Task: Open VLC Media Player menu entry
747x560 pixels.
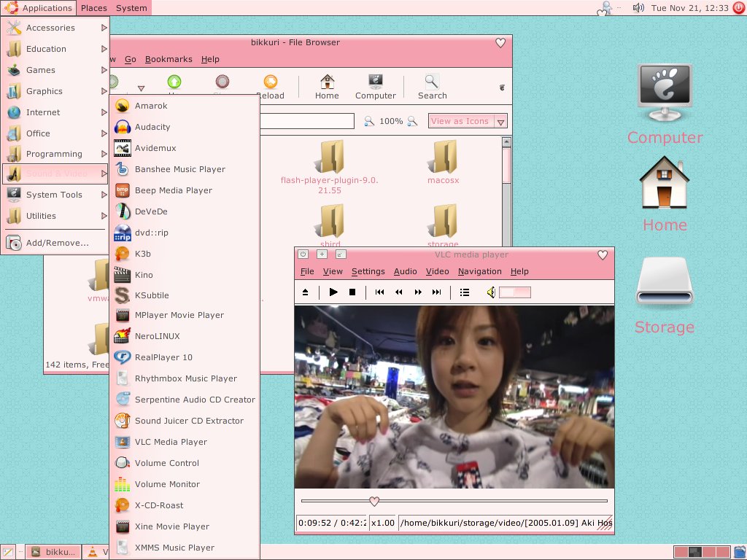Action: 185,442
